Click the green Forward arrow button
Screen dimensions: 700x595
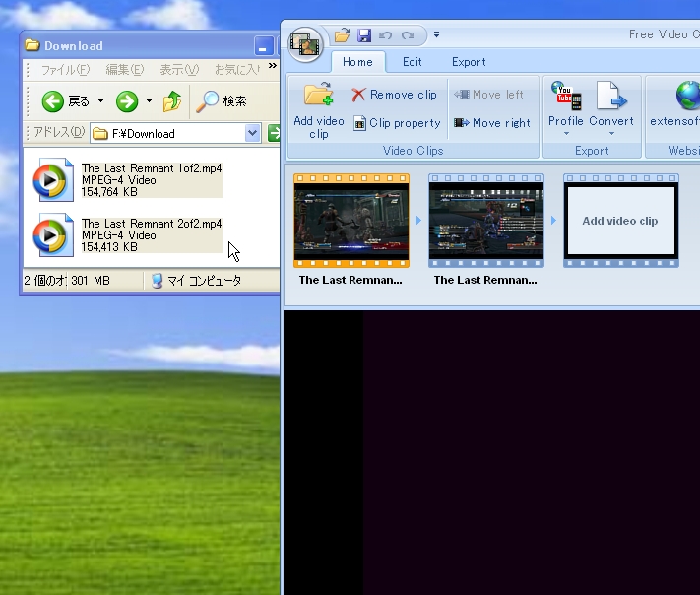pyautogui.click(x=127, y=101)
